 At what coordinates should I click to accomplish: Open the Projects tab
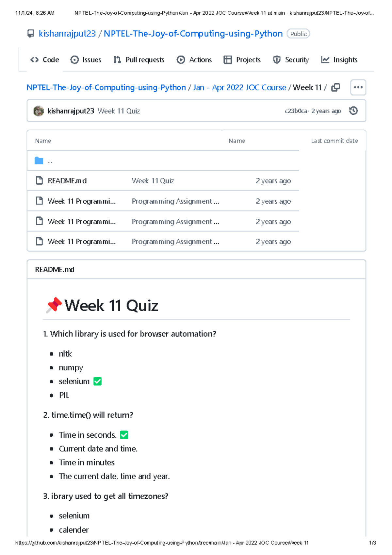pos(242,60)
